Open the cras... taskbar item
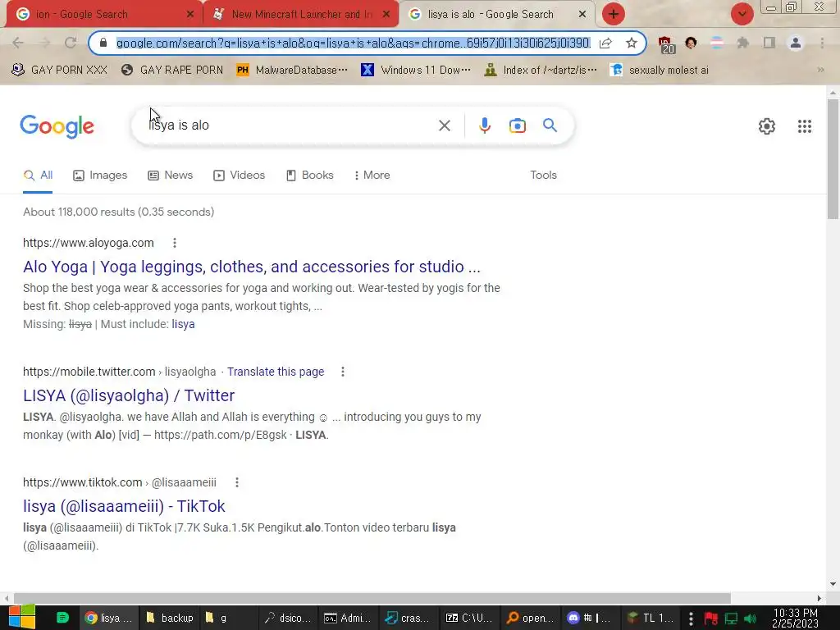This screenshot has width=840, height=630. click(x=408, y=618)
